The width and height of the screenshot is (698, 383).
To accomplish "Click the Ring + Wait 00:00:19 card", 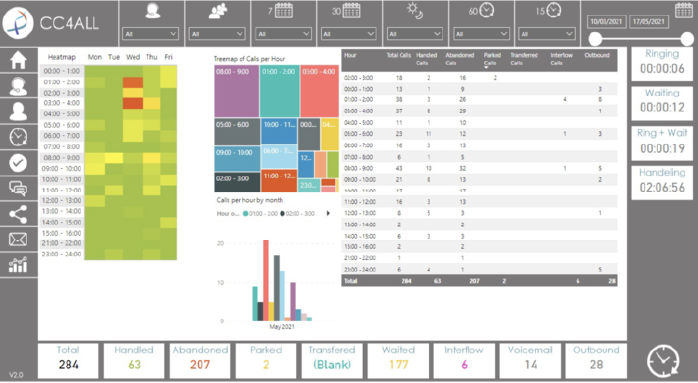I will click(662, 143).
